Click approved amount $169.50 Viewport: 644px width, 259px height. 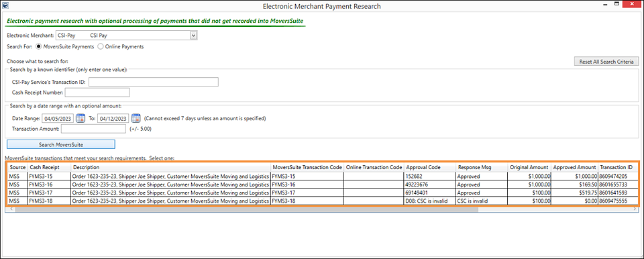click(574, 184)
